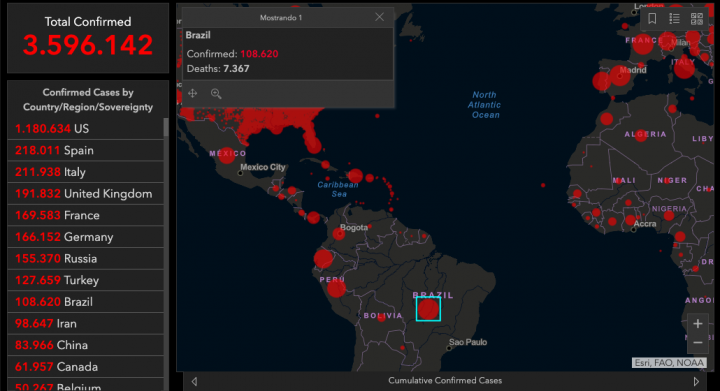Choose Russia from the cases list
Image resolution: width=720 pixels, height=391 pixels.
(x=85, y=258)
